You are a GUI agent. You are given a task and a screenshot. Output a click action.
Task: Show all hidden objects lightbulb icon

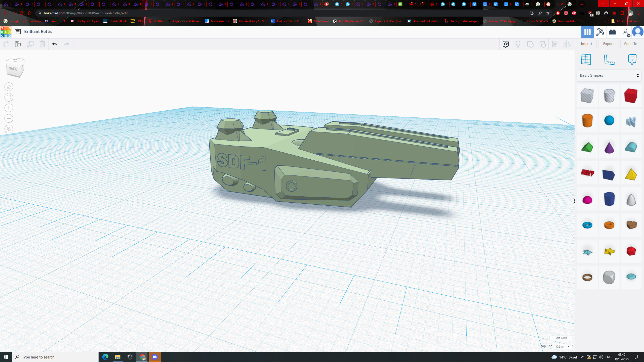(518, 44)
